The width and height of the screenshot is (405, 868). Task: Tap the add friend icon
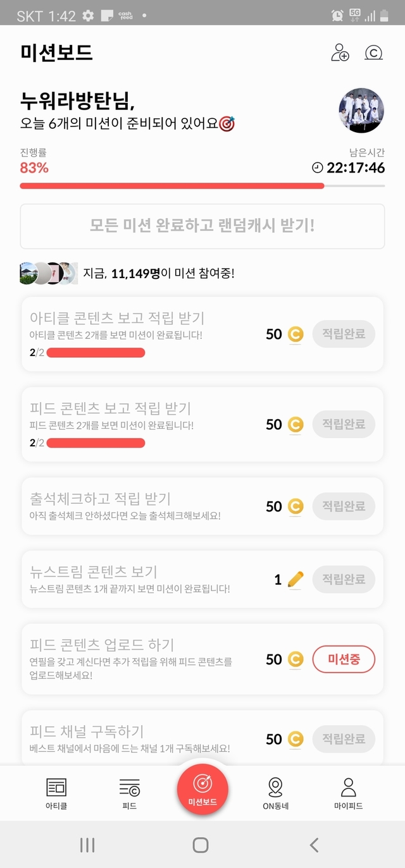340,53
